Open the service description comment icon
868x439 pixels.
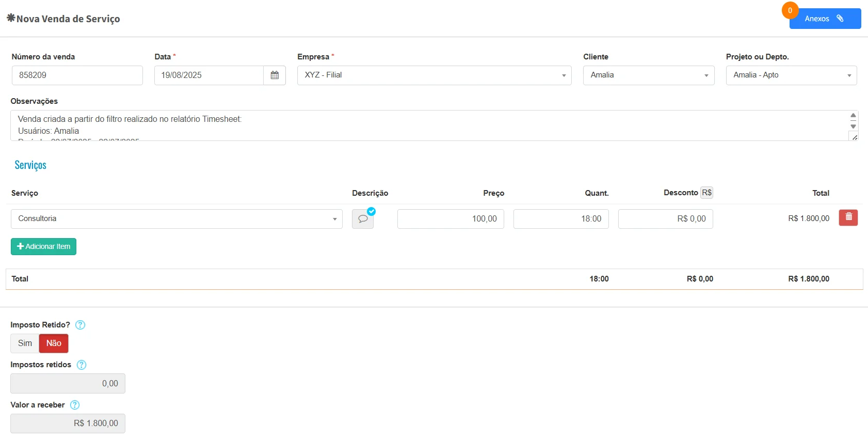[x=363, y=219]
